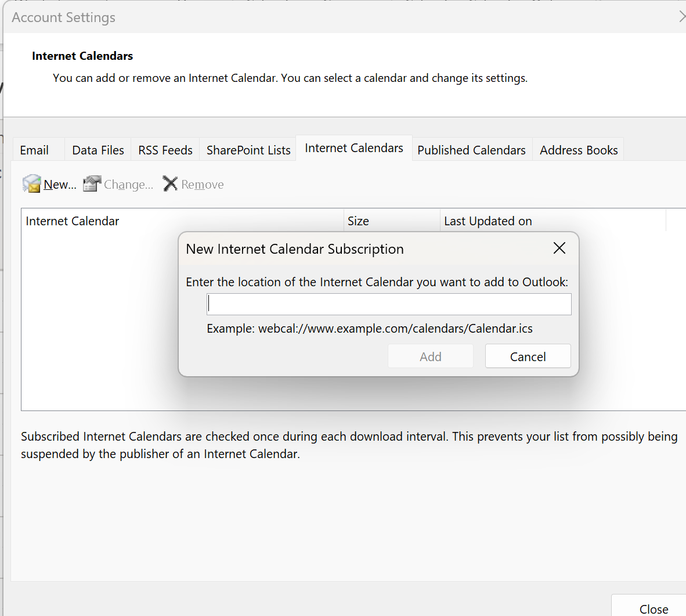This screenshot has height=616, width=686.
Task: Go to the SharePoint Lists tab
Action: coord(248,150)
